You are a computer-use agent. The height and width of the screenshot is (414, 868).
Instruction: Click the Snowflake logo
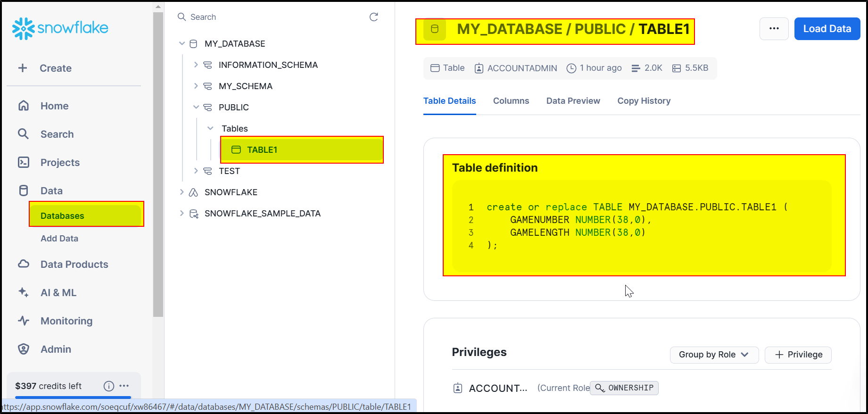tap(60, 28)
